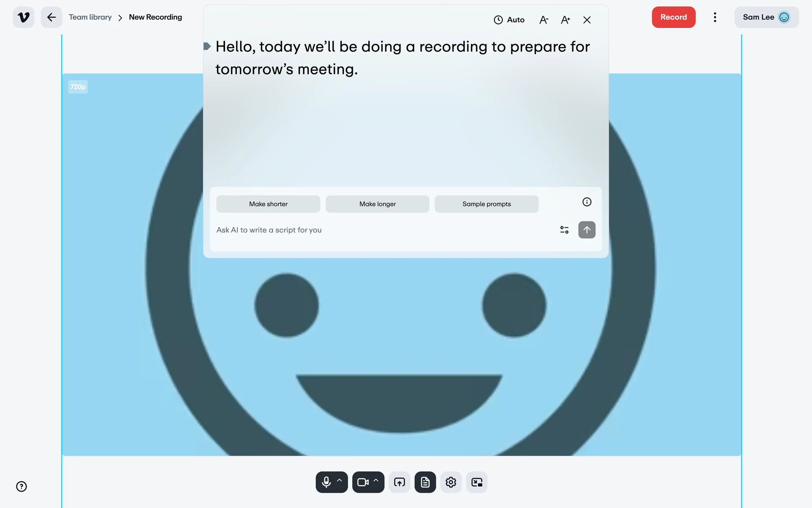
Task: Close the teleprompter panel
Action: point(587,20)
